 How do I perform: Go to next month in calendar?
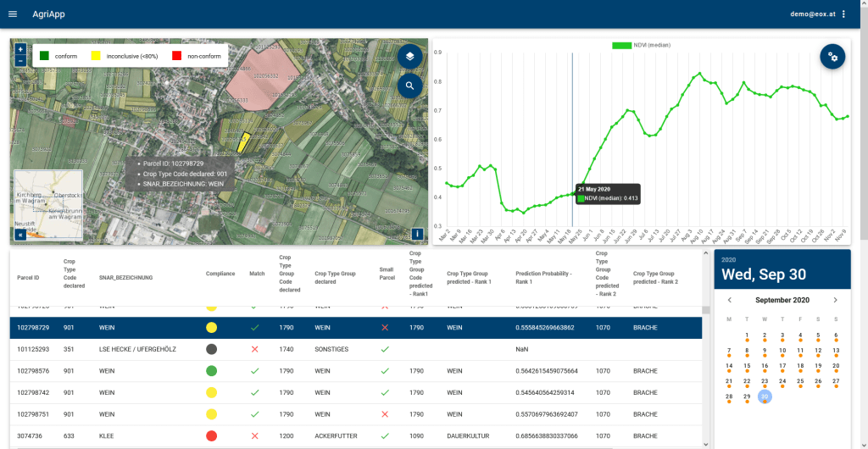835,300
